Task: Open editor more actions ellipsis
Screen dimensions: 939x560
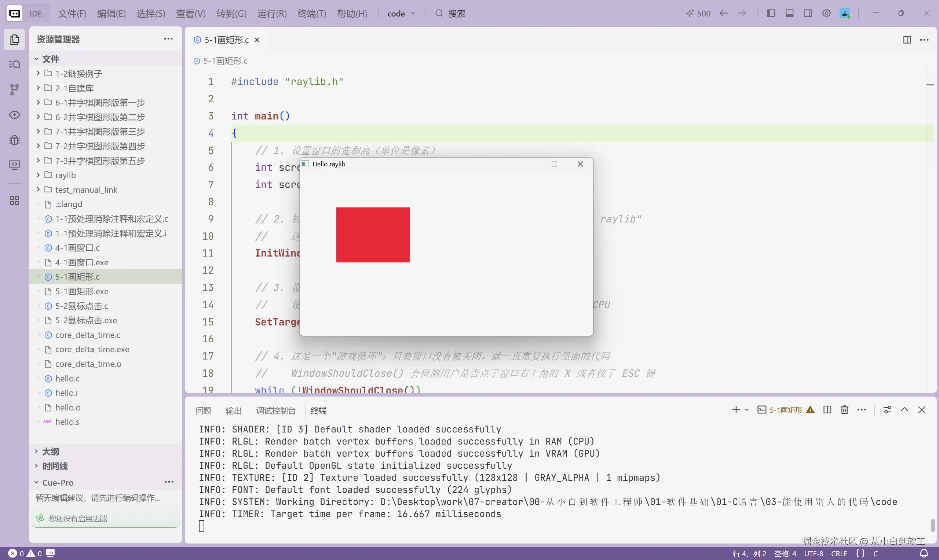Action: 924,40
